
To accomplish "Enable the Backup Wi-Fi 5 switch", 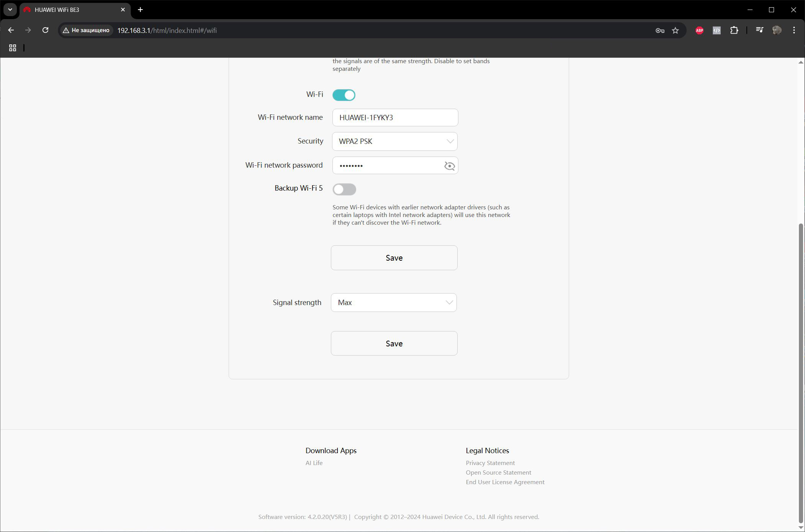I will point(344,189).
